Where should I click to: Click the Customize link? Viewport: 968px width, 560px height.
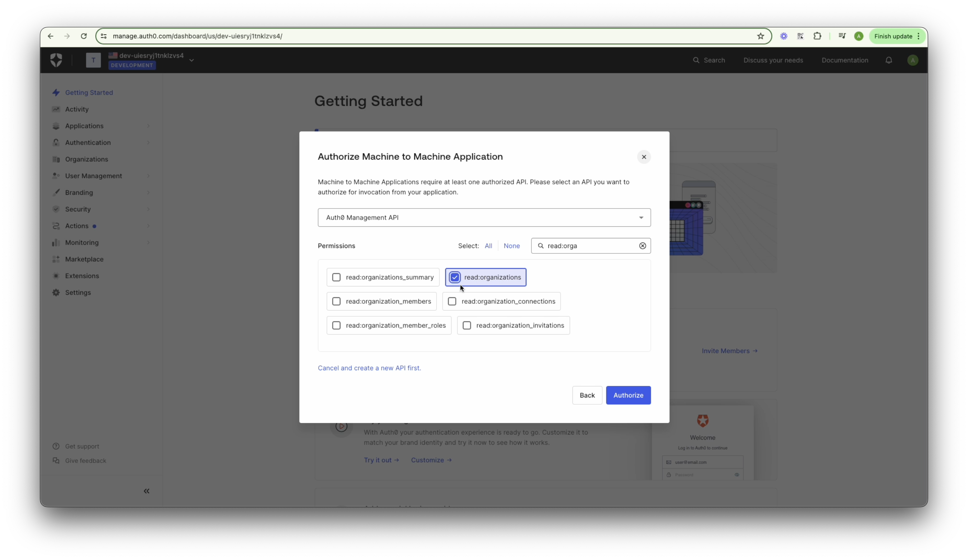pyautogui.click(x=431, y=460)
